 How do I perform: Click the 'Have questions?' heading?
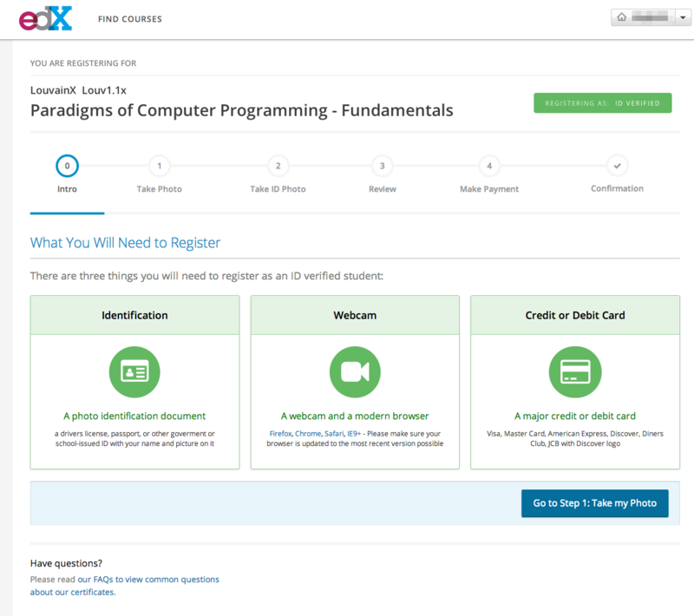[66, 563]
